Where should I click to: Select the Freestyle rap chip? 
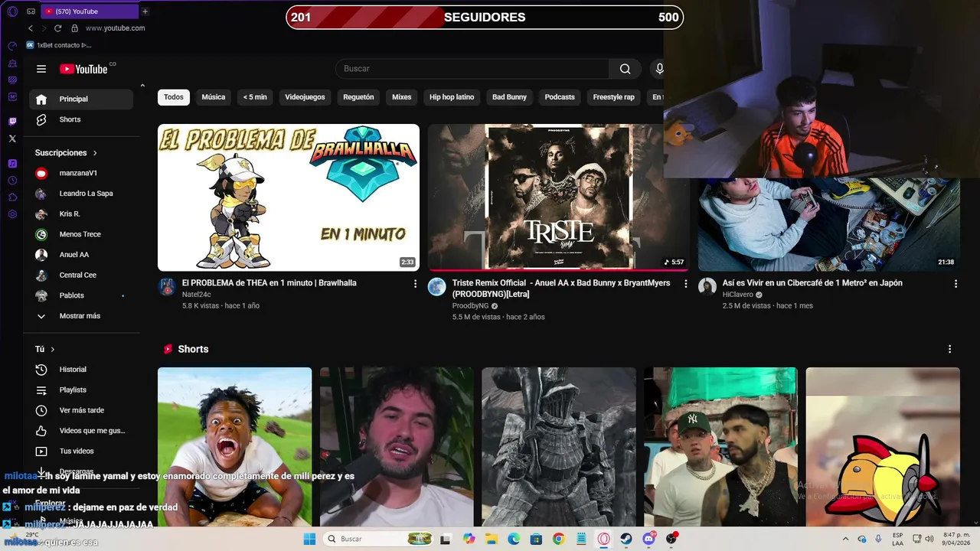tap(613, 97)
